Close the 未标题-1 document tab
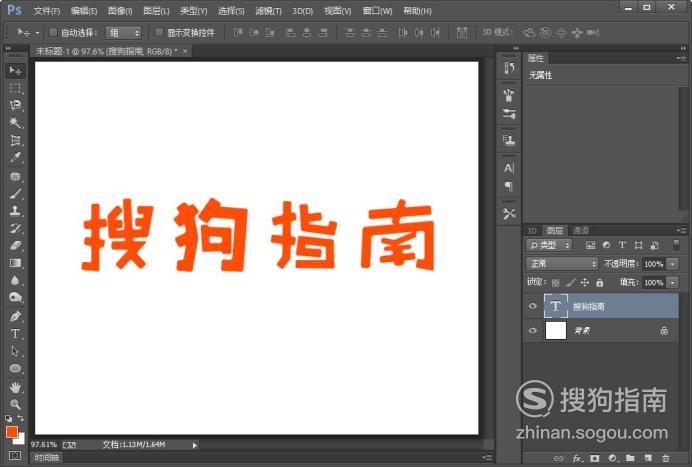692x467 pixels. click(185, 51)
